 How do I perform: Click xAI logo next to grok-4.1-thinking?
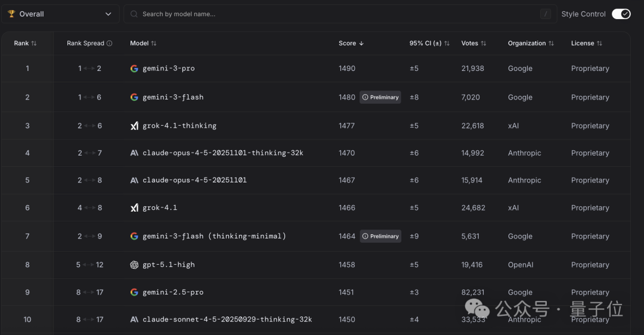point(134,126)
